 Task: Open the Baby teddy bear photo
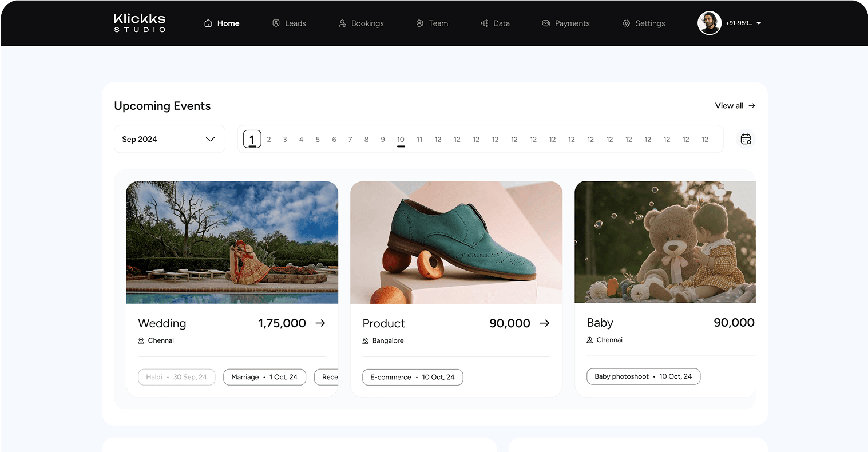click(x=665, y=242)
